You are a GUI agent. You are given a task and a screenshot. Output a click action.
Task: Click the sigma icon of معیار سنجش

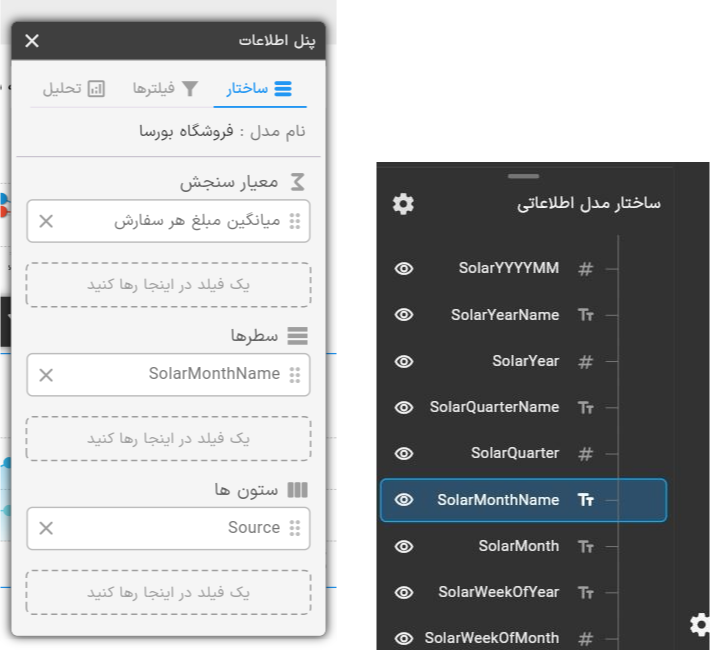click(297, 182)
